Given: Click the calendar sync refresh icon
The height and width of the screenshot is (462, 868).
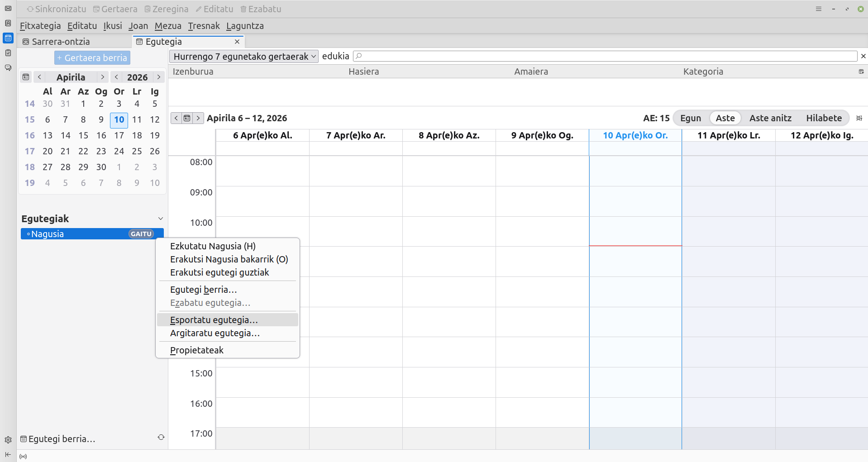Looking at the screenshot, I should coord(161,437).
